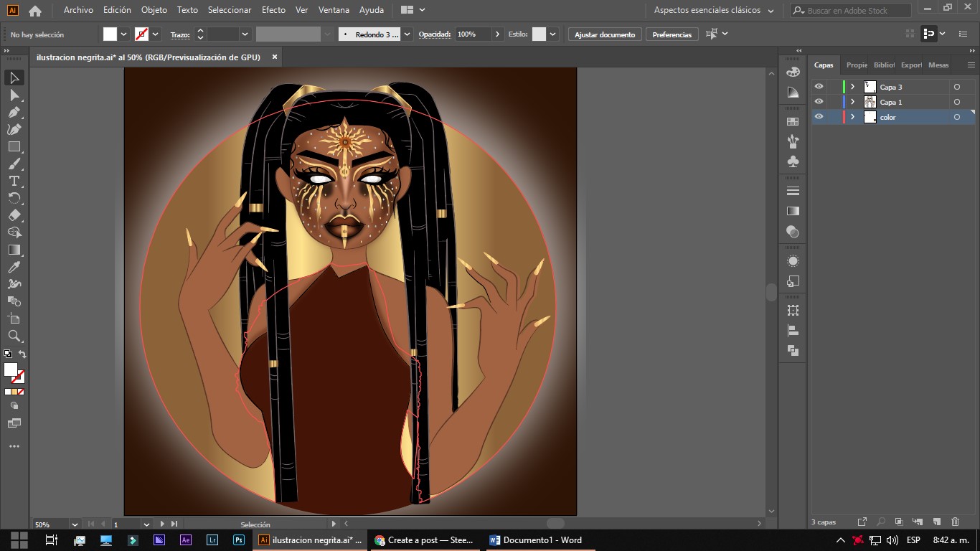
Task: Select the Type tool
Action: coord(14,181)
